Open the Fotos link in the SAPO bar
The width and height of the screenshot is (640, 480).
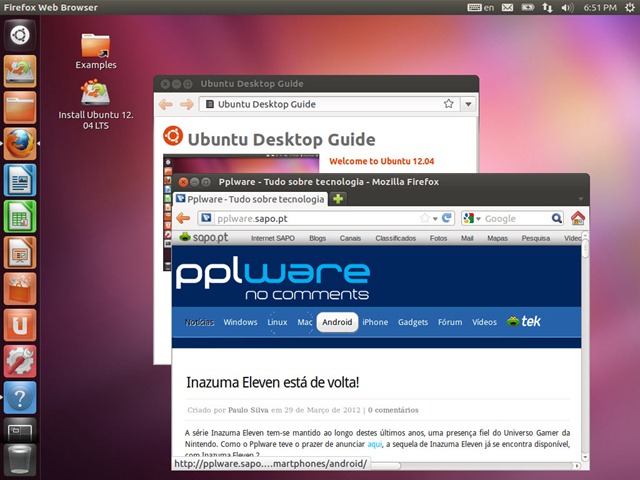click(x=438, y=238)
